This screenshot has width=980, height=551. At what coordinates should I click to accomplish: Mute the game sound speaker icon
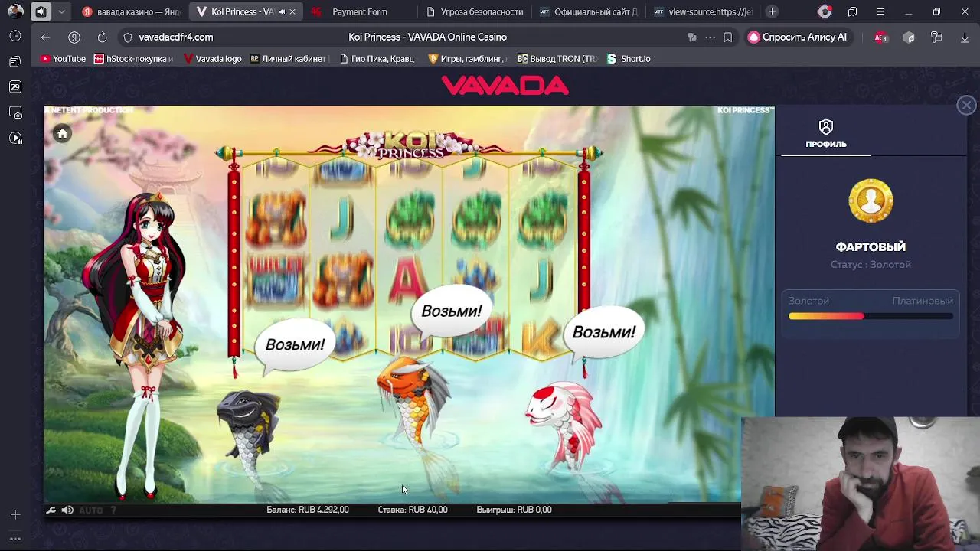click(x=67, y=510)
